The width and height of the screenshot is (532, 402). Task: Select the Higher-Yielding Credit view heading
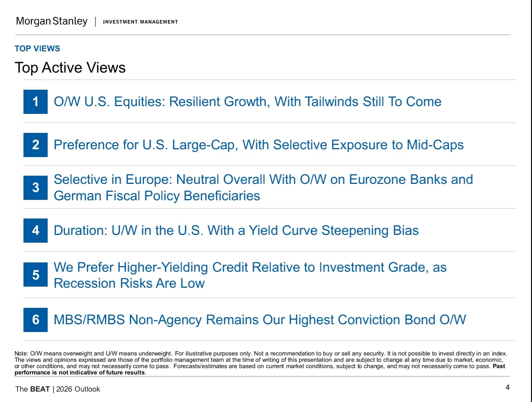[250, 275]
